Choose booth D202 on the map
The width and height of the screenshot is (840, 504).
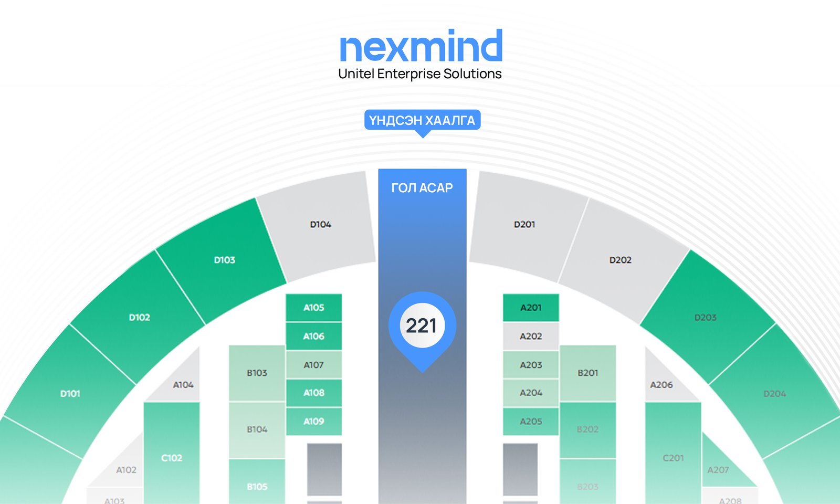(x=620, y=260)
